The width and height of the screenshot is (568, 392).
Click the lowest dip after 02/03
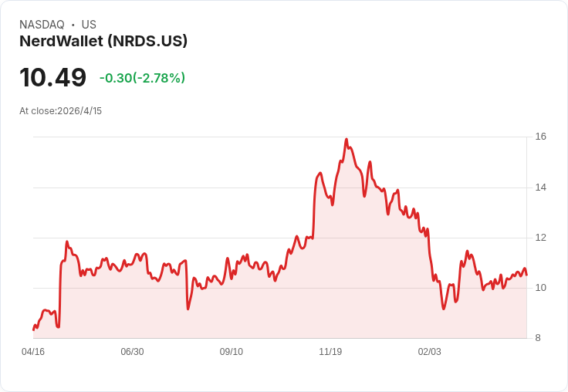[x=444, y=309]
